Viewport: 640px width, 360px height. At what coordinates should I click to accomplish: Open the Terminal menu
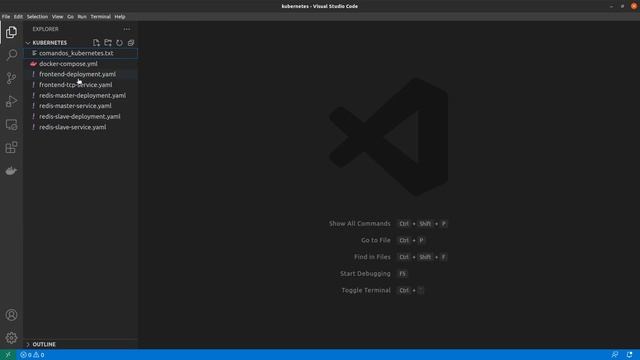tap(100, 17)
